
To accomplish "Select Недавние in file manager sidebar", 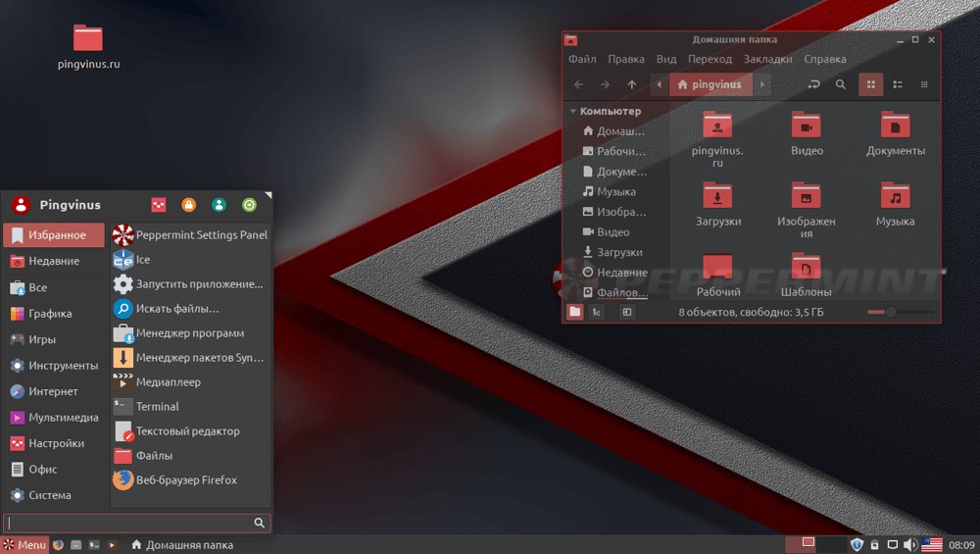I will pyautogui.click(x=615, y=272).
